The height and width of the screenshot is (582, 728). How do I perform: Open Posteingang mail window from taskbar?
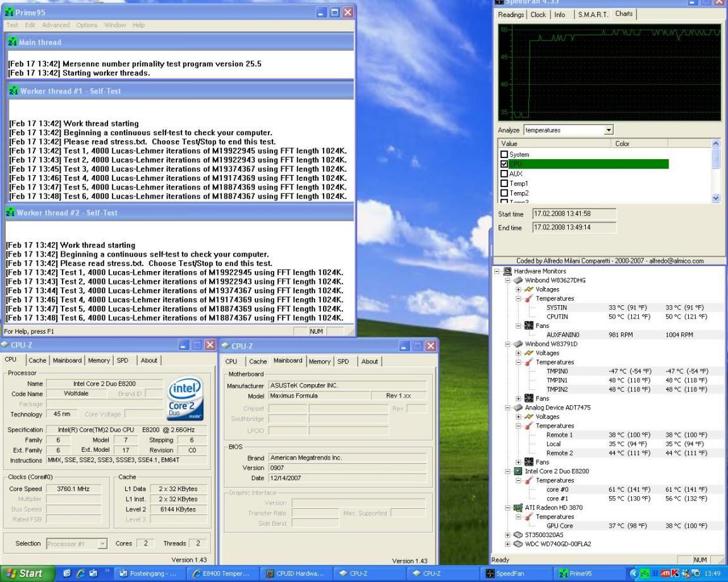pos(150,574)
